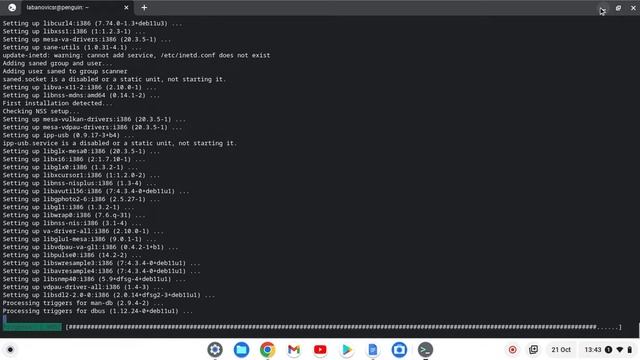Click 'Setting up sane-utils' line
Viewport: 640px width, 360px height.
(72, 47)
